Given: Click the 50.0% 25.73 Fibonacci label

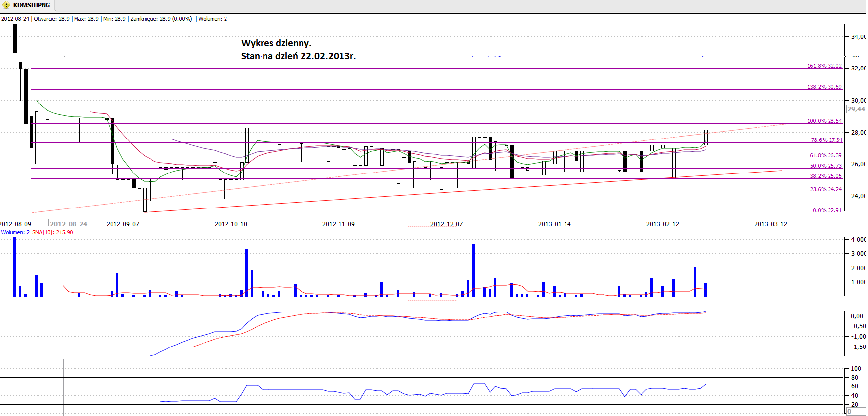Looking at the screenshot, I should [x=826, y=166].
